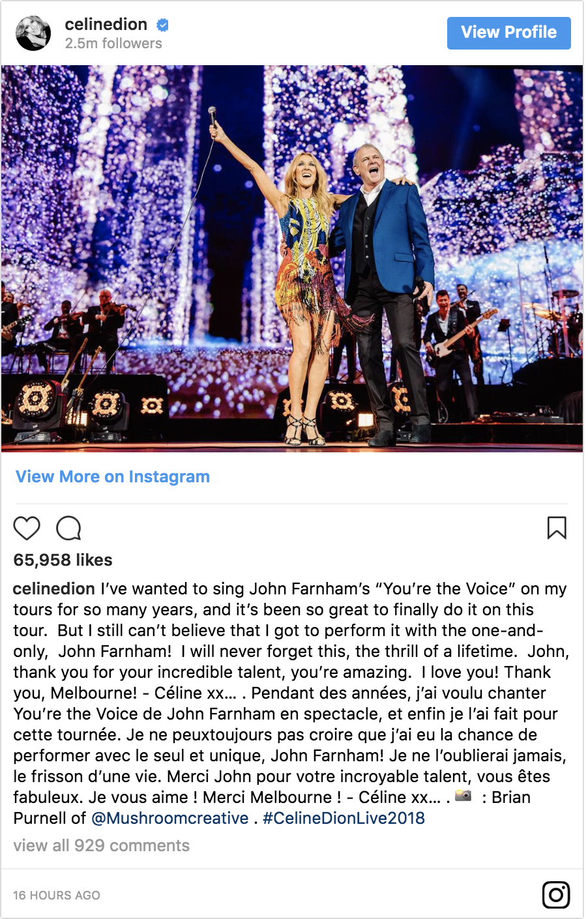Click celinedion name in the caption

pos(54,589)
